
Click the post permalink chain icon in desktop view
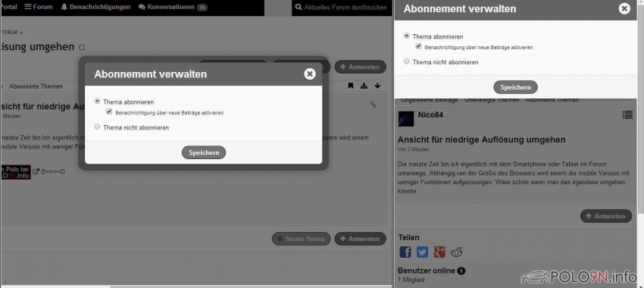(x=373, y=105)
